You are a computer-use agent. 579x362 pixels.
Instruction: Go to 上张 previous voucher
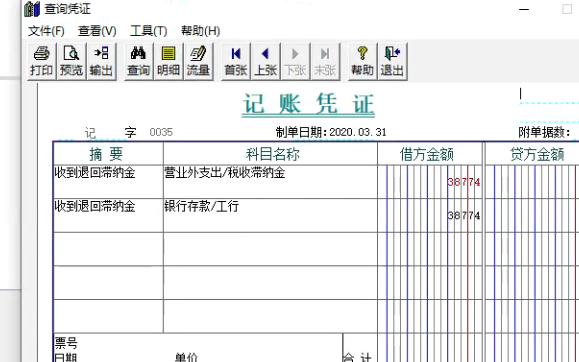265,61
